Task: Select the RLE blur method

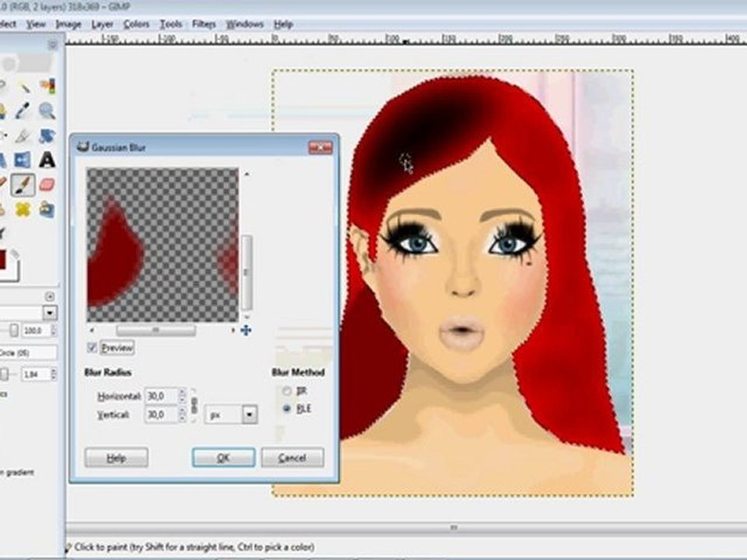Action: coord(286,408)
